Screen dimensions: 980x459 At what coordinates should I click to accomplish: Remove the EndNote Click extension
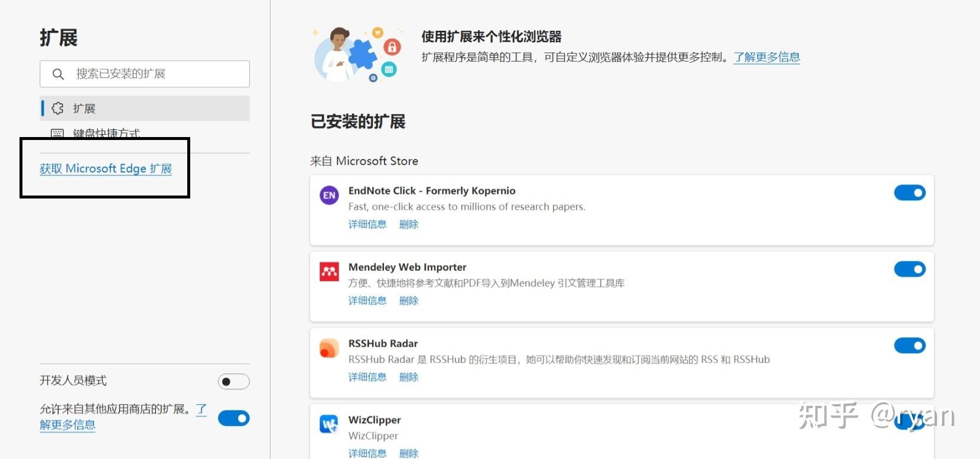tap(409, 224)
